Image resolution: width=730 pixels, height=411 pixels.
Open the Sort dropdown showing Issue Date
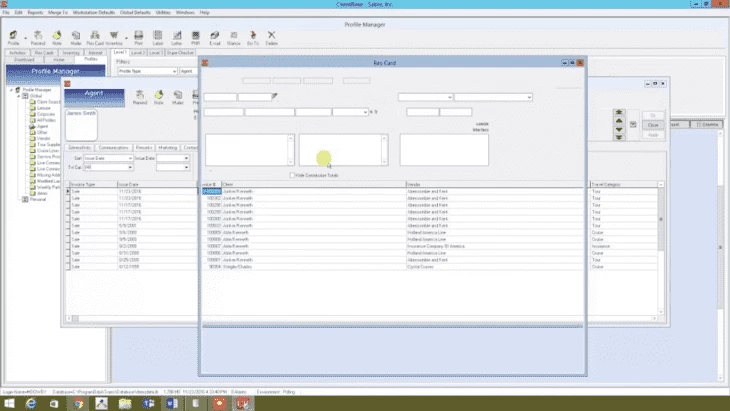click(x=131, y=158)
